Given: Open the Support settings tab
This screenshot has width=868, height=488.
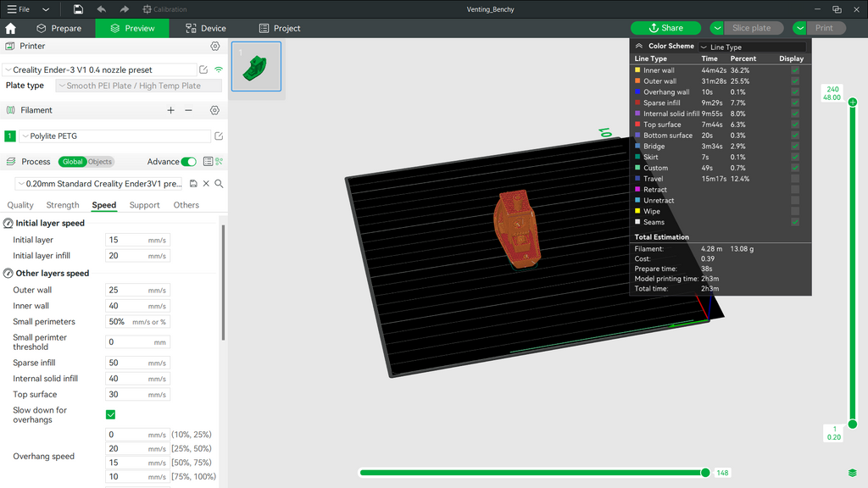Looking at the screenshot, I should (x=144, y=205).
